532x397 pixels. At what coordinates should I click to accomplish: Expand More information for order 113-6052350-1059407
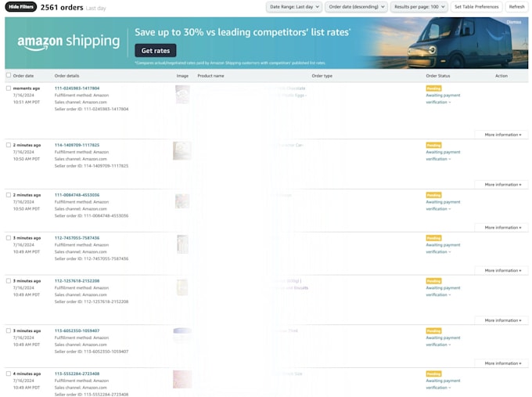point(502,363)
